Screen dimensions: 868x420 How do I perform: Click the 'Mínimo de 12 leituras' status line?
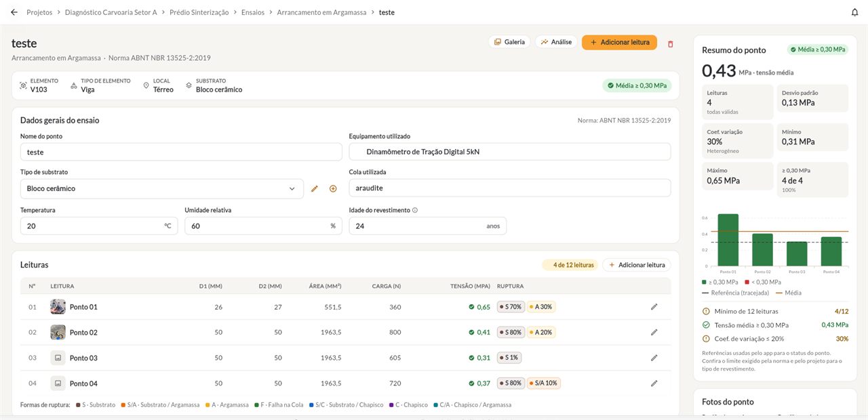[775, 312]
